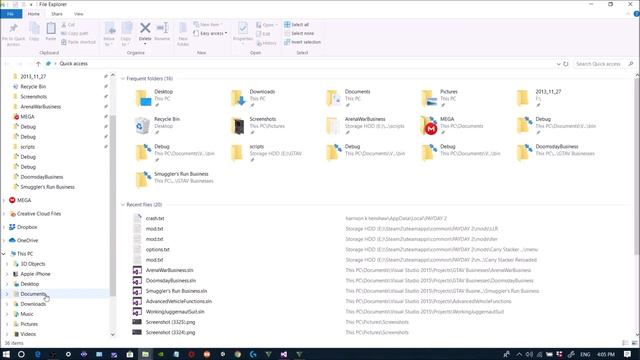Select 3D Objects in navigation pane
The width and height of the screenshot is (640, 360).
tap(33, 264)
